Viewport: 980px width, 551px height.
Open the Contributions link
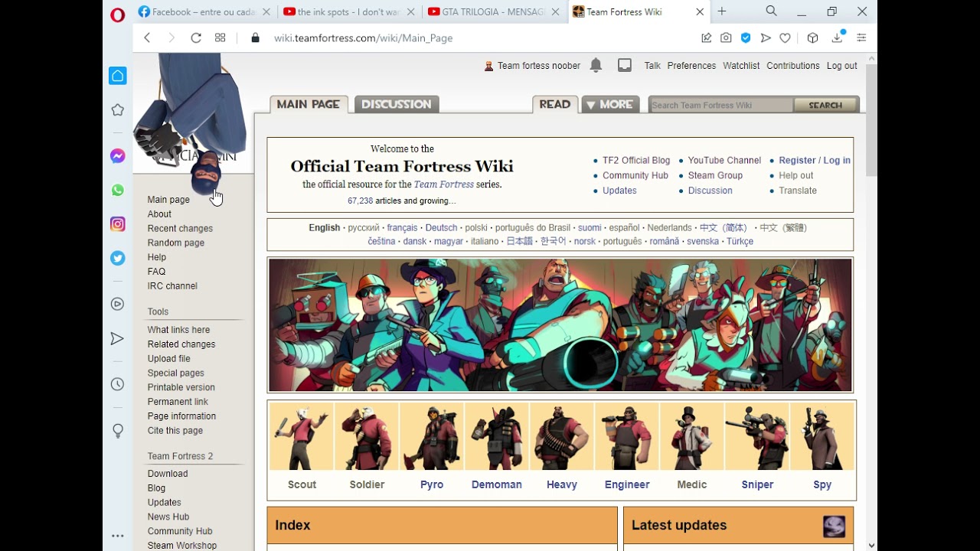pos(793,66)
